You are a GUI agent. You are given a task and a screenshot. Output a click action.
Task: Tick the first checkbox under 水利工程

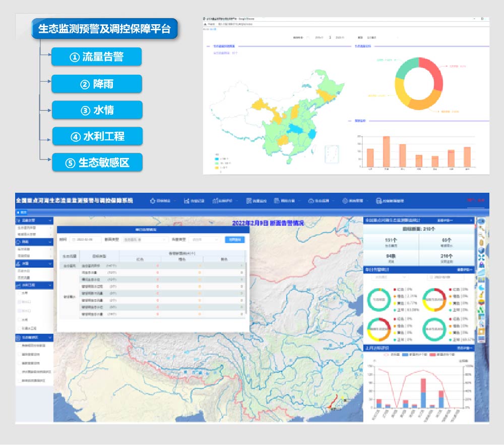pyautogui.click(x=20, y=292)
